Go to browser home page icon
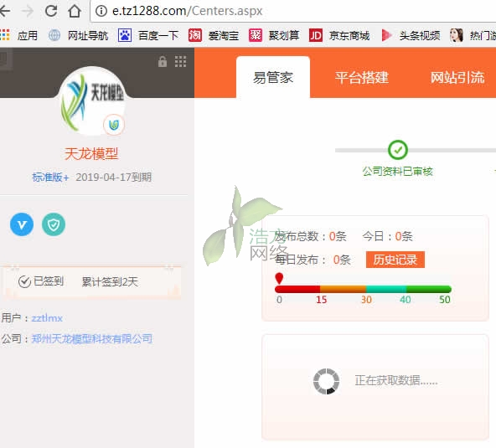 click(75, 11)
